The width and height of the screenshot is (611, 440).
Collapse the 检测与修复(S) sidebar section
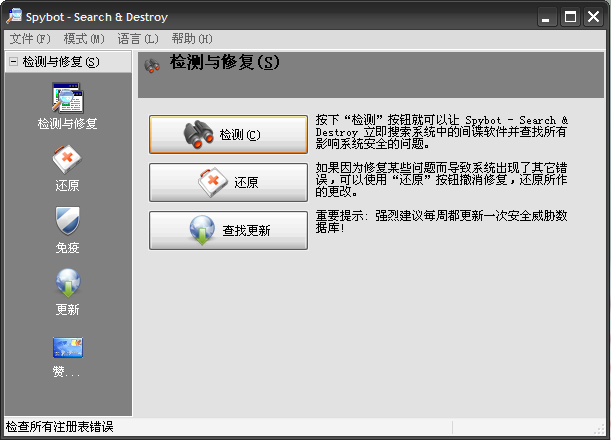click(13, 62)
